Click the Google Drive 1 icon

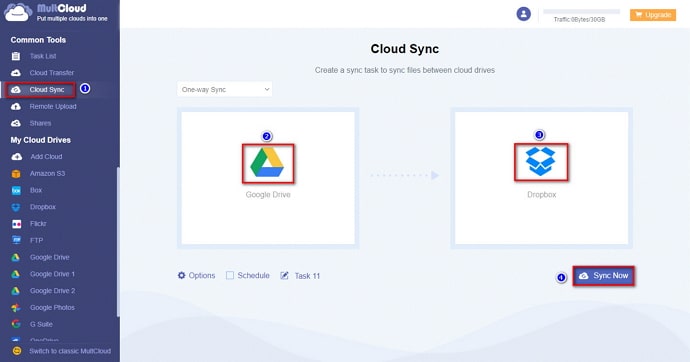coord(15,274)
